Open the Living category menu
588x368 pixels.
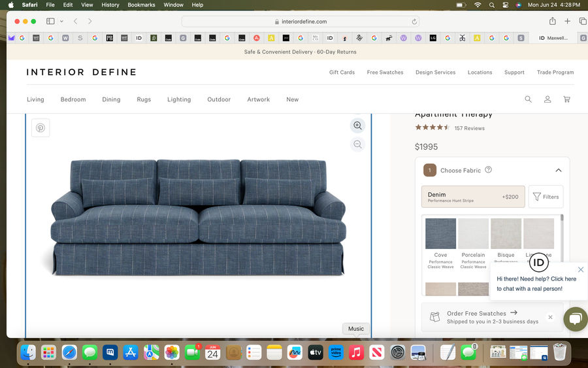click(35, 99)
